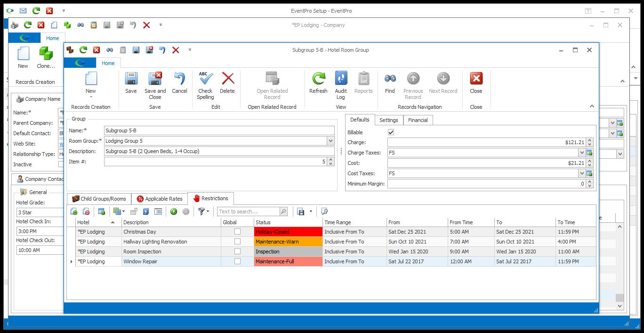Toggle Global checkbox for Christmas Day
644x333 pixels.
(x=237, y=232)
